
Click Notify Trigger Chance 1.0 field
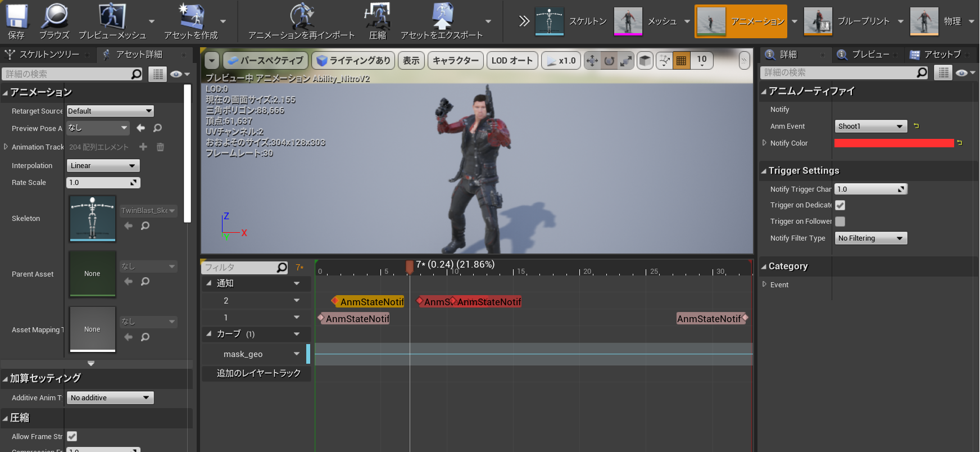[870, 189]
